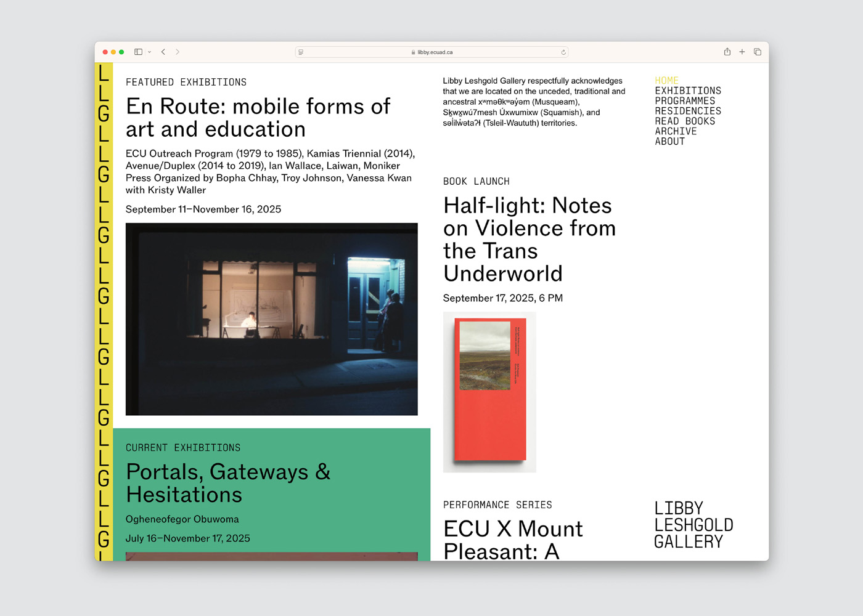Go to the PROGRAMMES page
The height and width of the screenshot is (616, 863).
pyautogui.click(x=685, y=101)
